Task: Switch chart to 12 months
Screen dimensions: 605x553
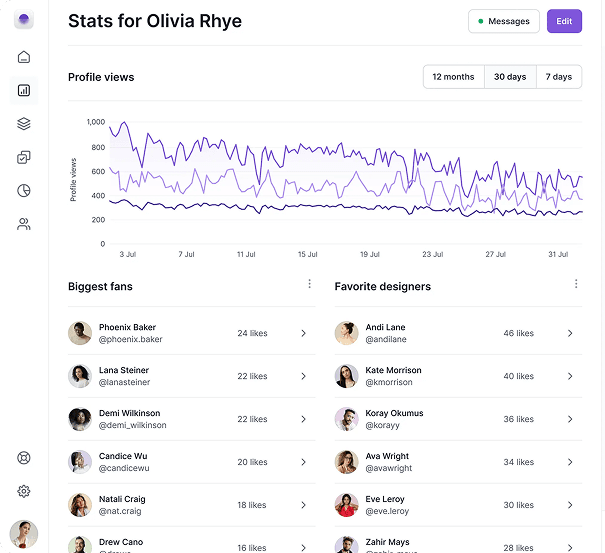Action: point(453,77)
